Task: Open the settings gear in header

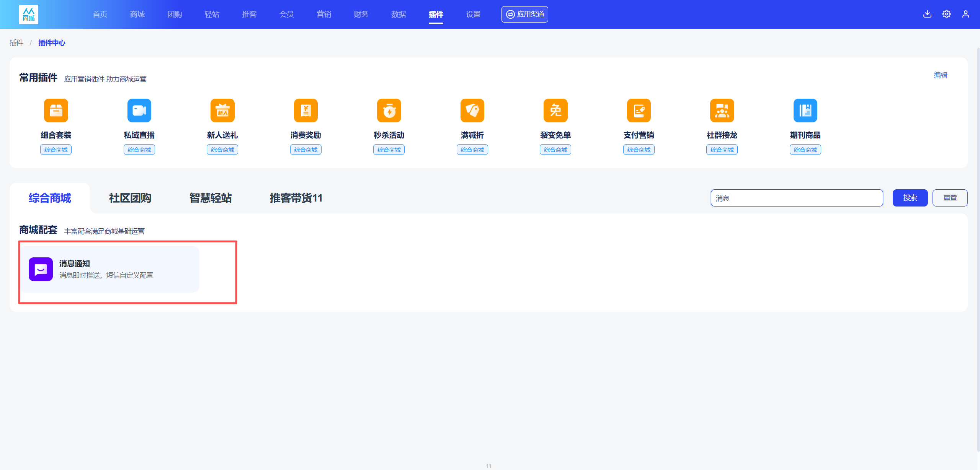Action: (x=946, y=14)
